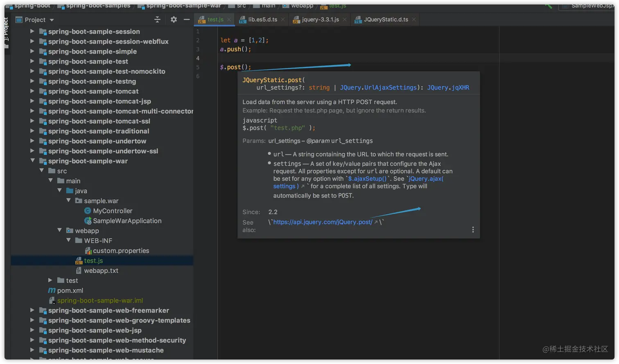Hide the Project panel with minus icon
Viewport: 619px width, 364px height.
187,20
